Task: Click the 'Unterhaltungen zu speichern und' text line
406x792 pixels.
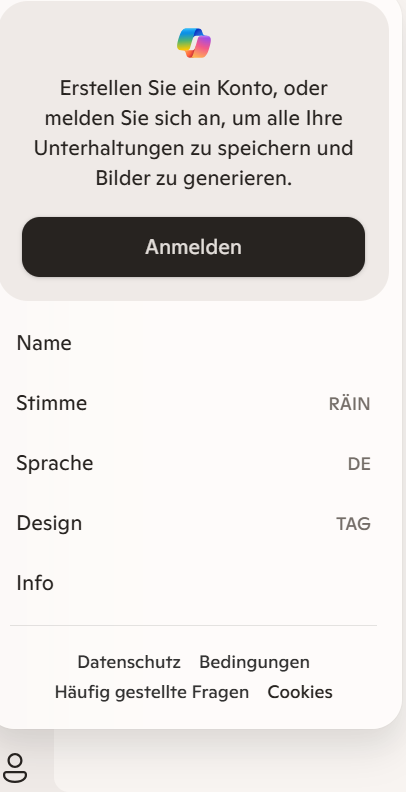Action: coord(194,148)
